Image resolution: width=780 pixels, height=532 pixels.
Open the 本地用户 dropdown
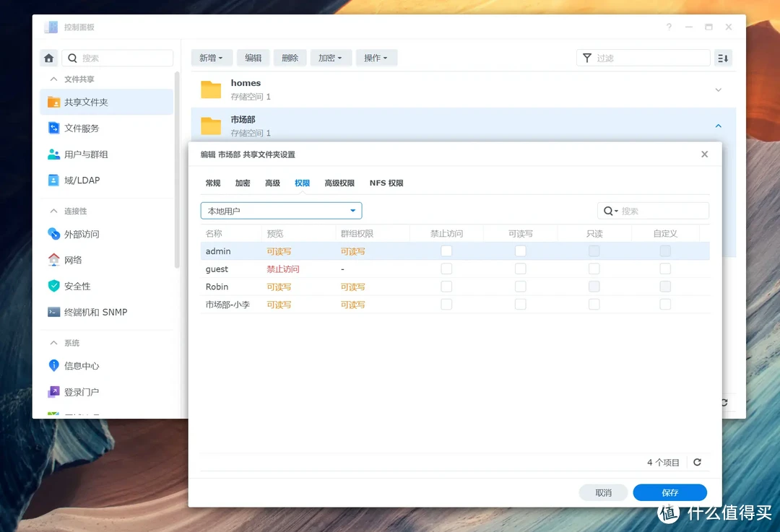(x=281, y=211)
